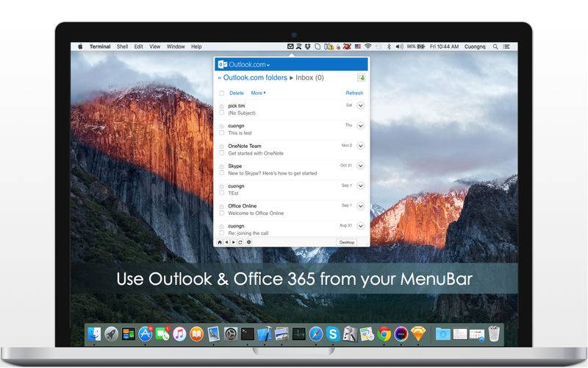
Task: Open the Help menu
Action: tap(196, 46)
